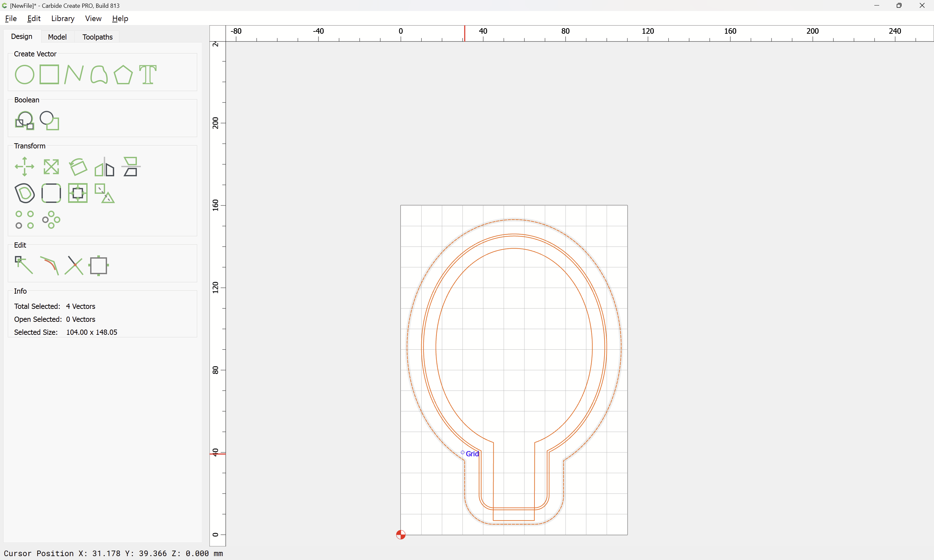Image resolution: width=934 pixels, height=560 pixels.
Task: Click the innermost oval vector
Action: (x=514, y=248)
